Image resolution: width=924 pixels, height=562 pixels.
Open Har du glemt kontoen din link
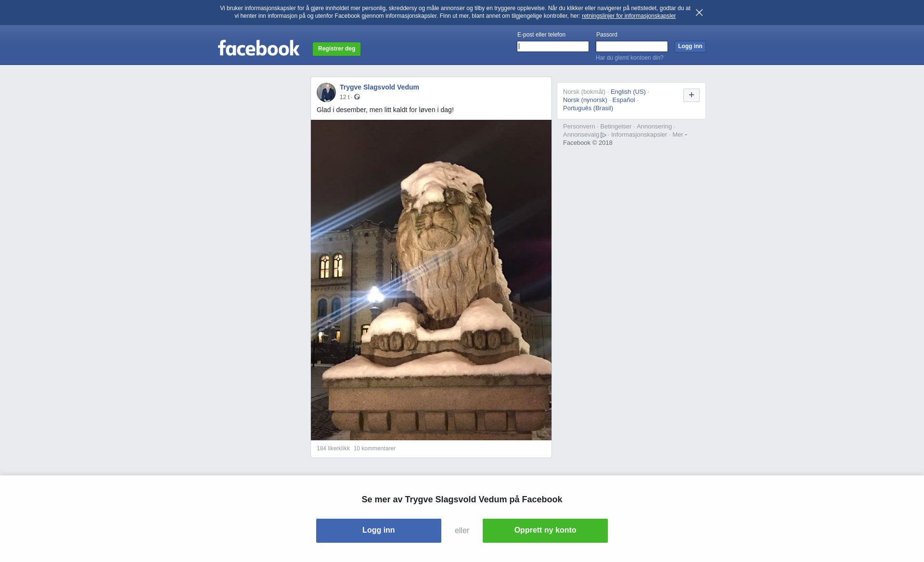pyautogui.click(x=629, y=58)
